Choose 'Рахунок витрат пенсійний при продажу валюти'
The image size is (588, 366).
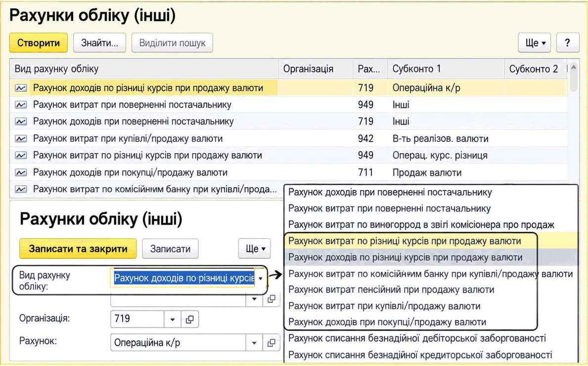pyautogui.click(x=391, y=290)
